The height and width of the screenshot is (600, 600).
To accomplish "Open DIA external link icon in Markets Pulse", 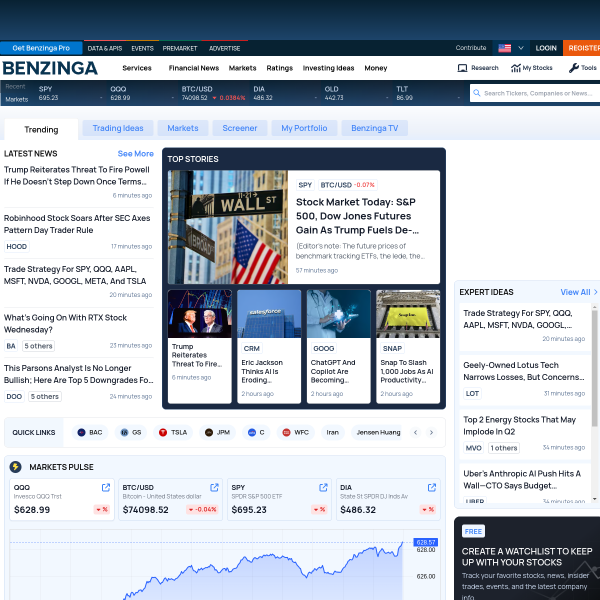I will pos(432,488).
